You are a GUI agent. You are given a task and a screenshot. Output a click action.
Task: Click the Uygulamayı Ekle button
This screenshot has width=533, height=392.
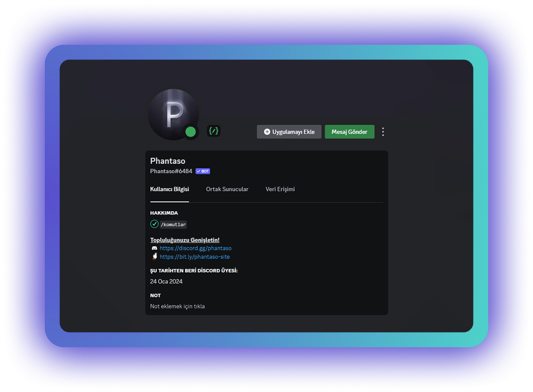point(289,132)
